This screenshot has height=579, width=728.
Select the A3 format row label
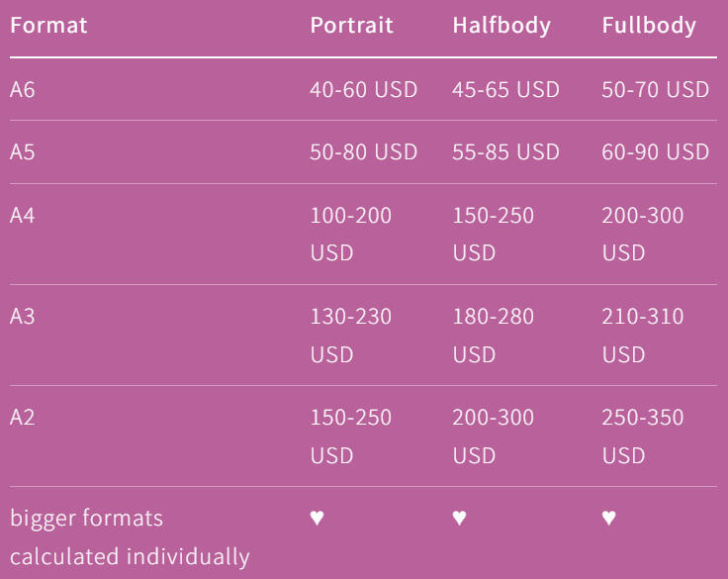(23, 317)
